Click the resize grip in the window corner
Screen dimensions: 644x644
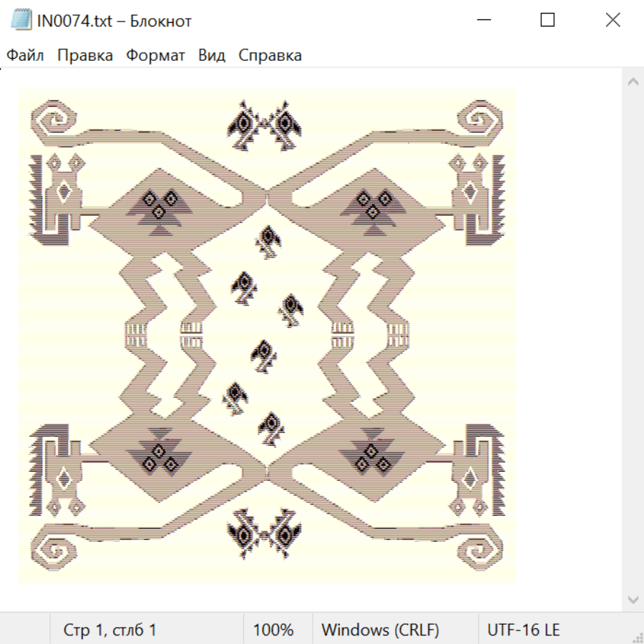(x=638, y=638)
